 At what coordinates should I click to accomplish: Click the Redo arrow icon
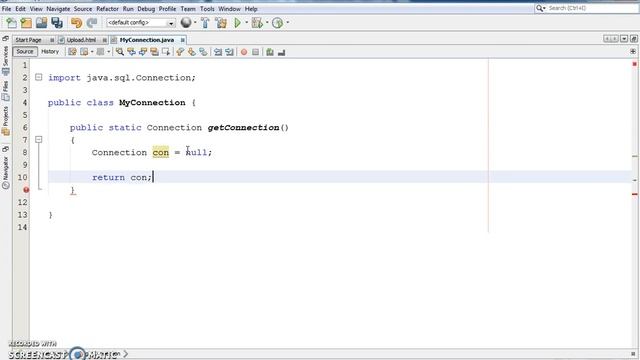92,23
